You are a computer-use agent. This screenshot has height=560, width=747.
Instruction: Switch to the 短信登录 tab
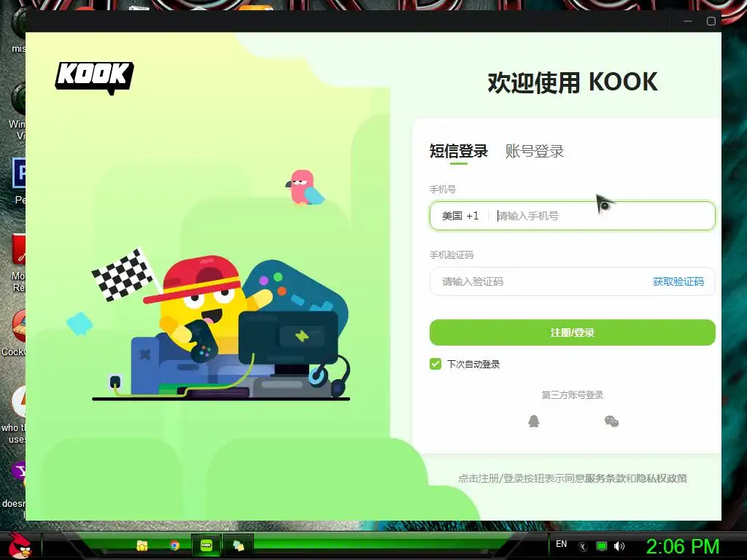(458, 151)
